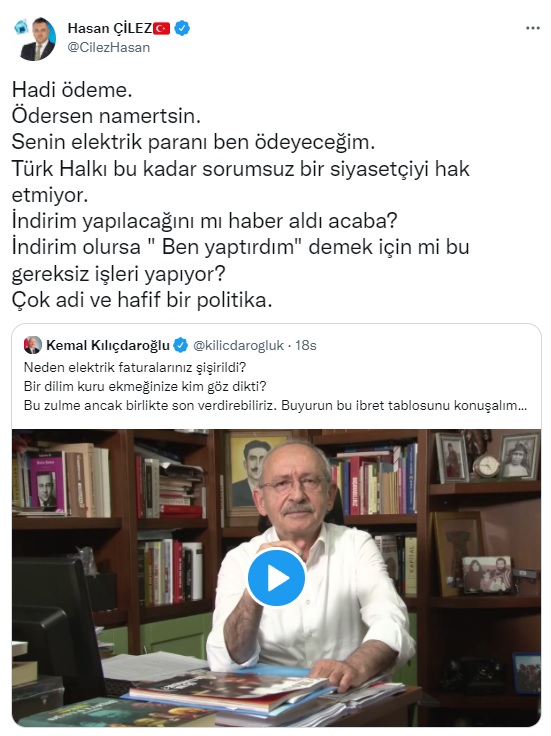Play the quoted video using the blue play button
The width and height of the screenshot is (551, 736).
pos(276,577)
